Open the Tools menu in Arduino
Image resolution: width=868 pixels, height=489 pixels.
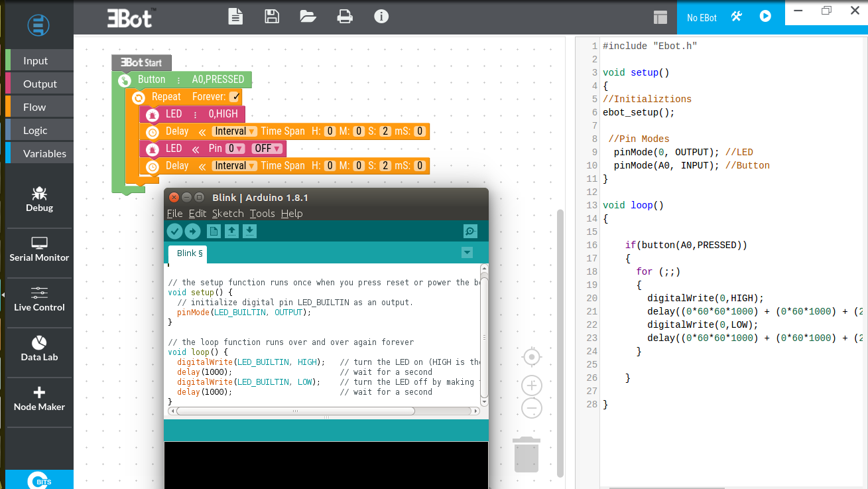[263, 214]
